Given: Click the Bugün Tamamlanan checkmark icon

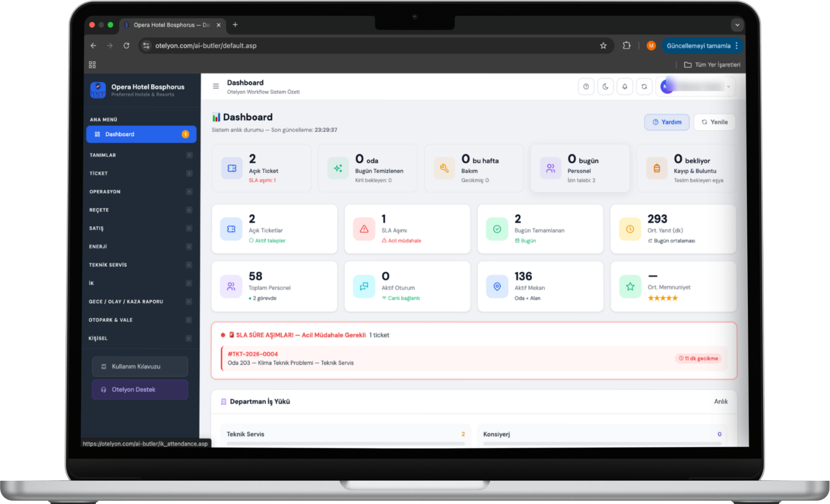Looking at the screenshot, I should (x=497, y=229).
